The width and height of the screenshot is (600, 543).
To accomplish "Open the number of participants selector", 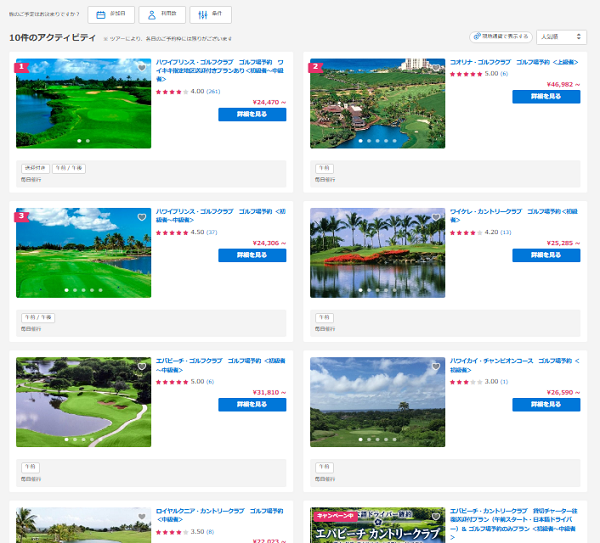I will tap(162, 15).
